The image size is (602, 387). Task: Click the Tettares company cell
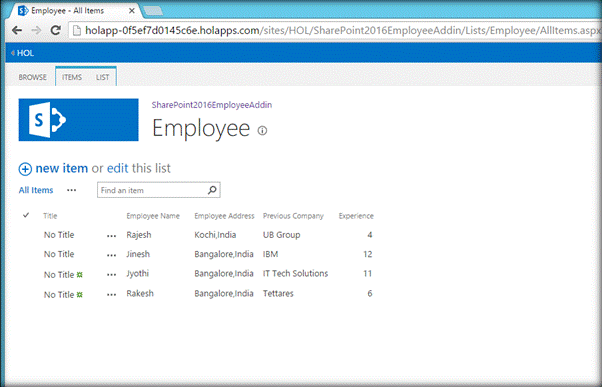click(278, 293)
